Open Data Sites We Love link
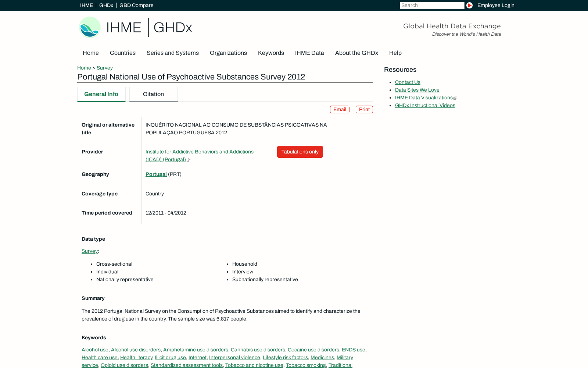Image resolution: width=588 pixels, height=368 pixels. (x=417, y=90)
